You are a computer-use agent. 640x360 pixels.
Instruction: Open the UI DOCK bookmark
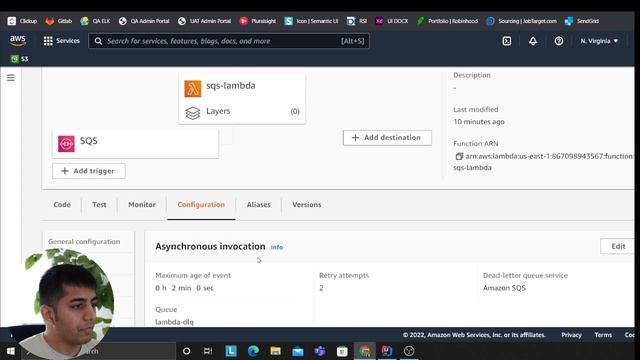391,21
